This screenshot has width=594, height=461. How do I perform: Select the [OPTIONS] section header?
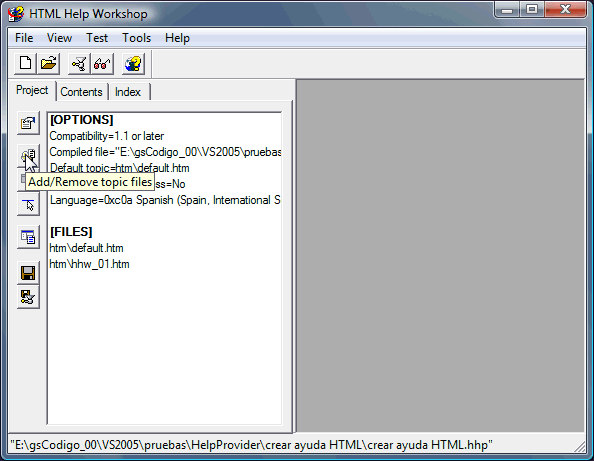tap(81, 120)
